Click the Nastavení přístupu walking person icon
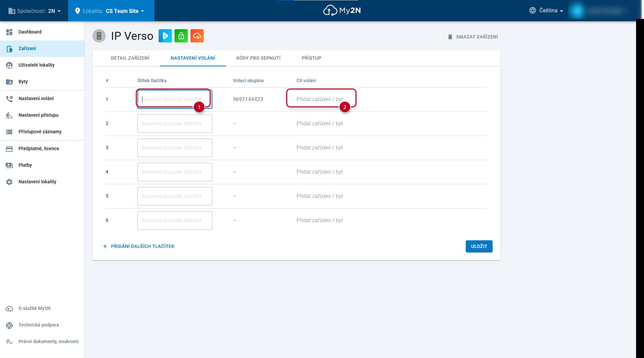The image size is (644, 358). [9, 115]
